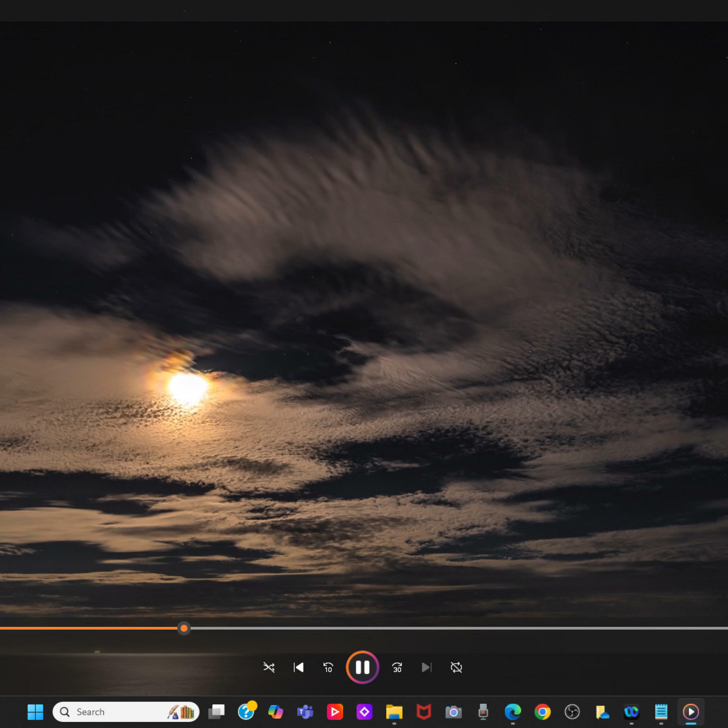The height and width of the screenshot is (728, 728).
Task: Open Microsoft Edge browser
Action: 513,712
